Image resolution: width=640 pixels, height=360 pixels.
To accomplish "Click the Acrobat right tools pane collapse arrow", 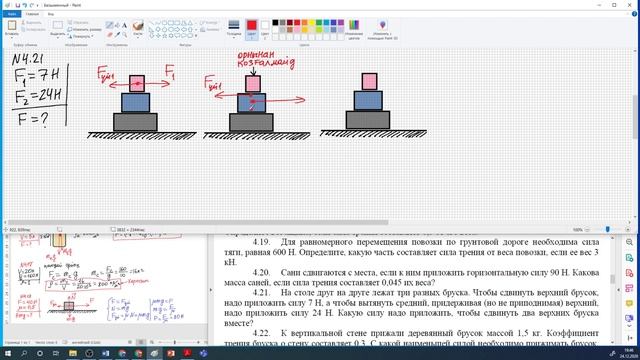I will click(x=619, y=290).
